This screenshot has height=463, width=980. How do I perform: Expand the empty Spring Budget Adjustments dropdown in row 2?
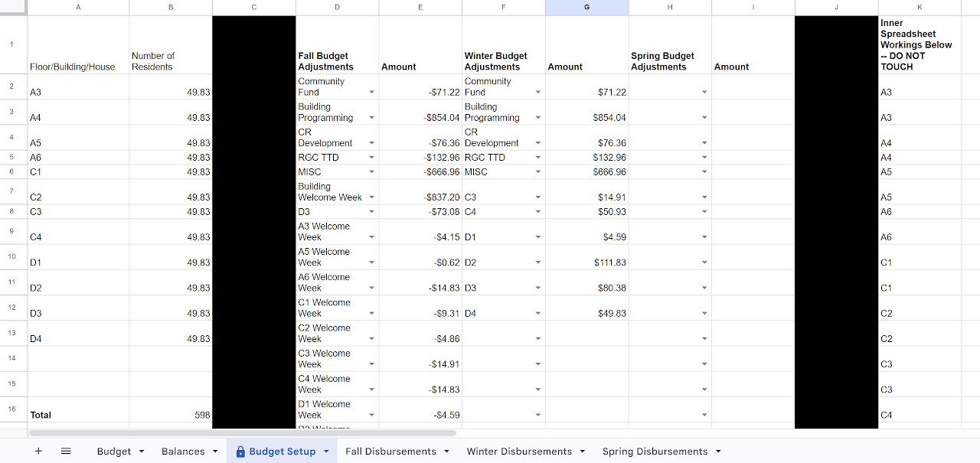point(704,90)
